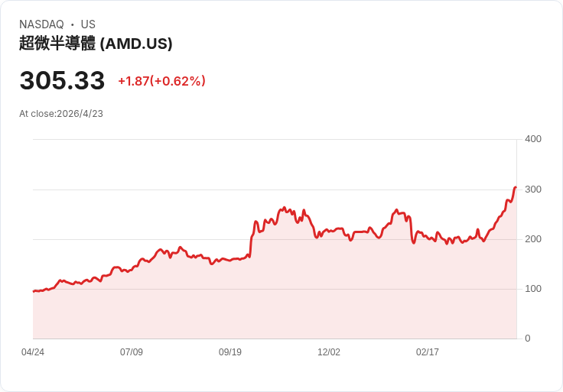Click the 12/02 date on x-axis
The image size is (563, 392).
(329, 352)
